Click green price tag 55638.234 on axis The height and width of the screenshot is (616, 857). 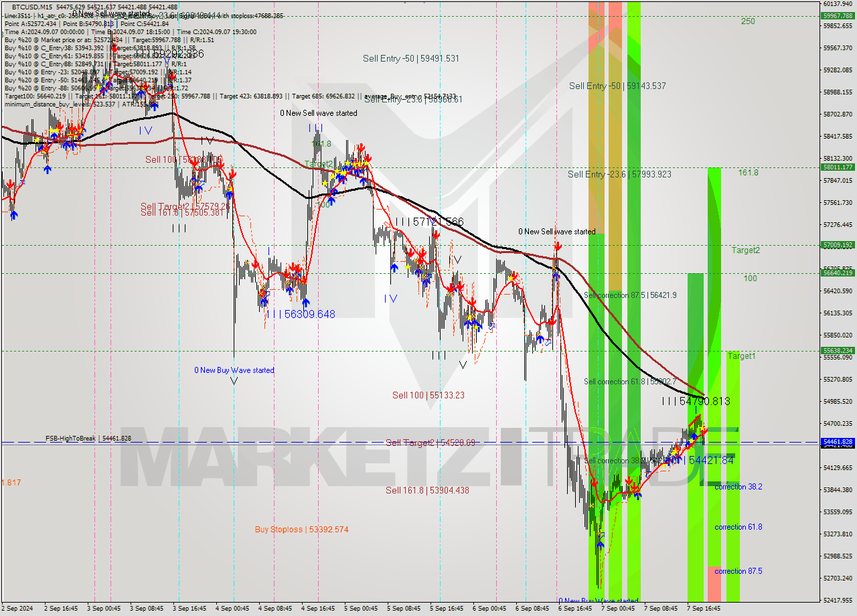(838, 350)
